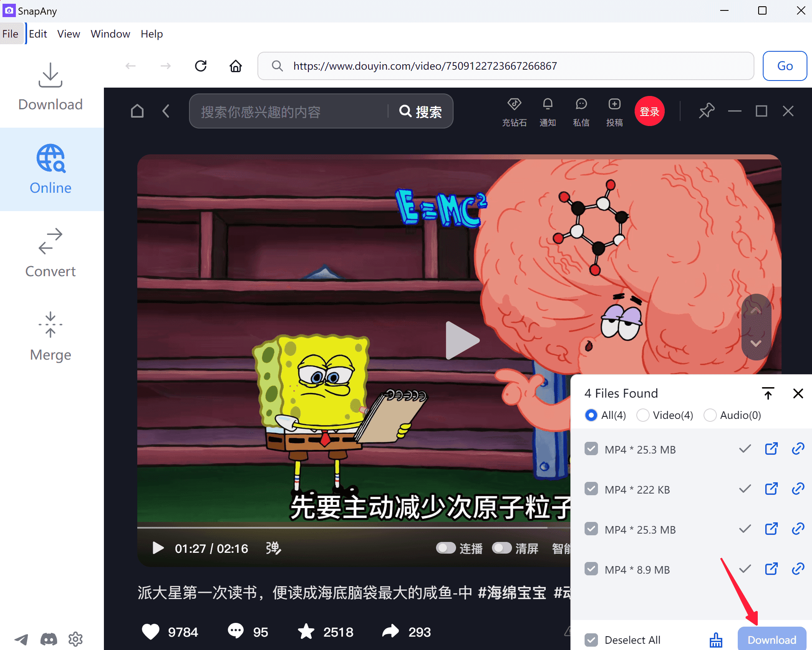
Task: Click the pin icon in Douyin header
Action: coord(706,111)
